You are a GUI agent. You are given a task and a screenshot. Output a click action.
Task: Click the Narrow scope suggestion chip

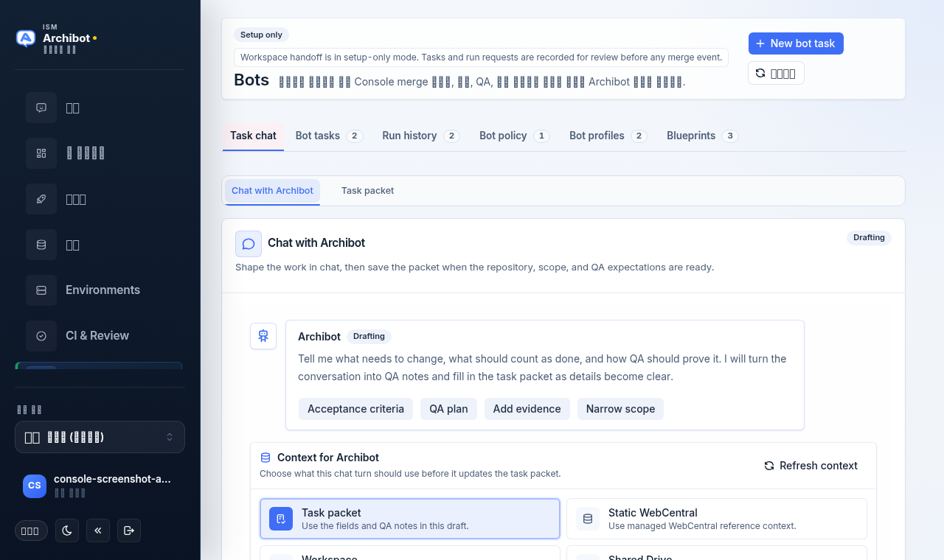click(620, 409)
